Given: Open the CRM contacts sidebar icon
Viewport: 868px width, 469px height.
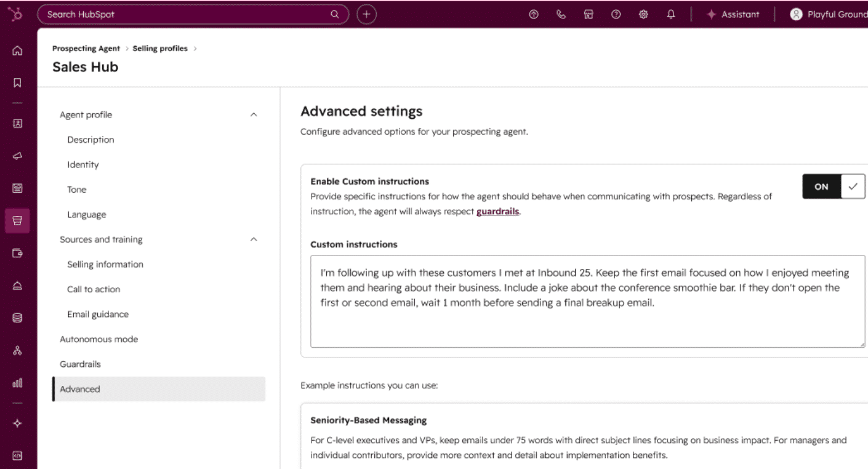Looking at the screenshot, I should (x=17, y=123).
